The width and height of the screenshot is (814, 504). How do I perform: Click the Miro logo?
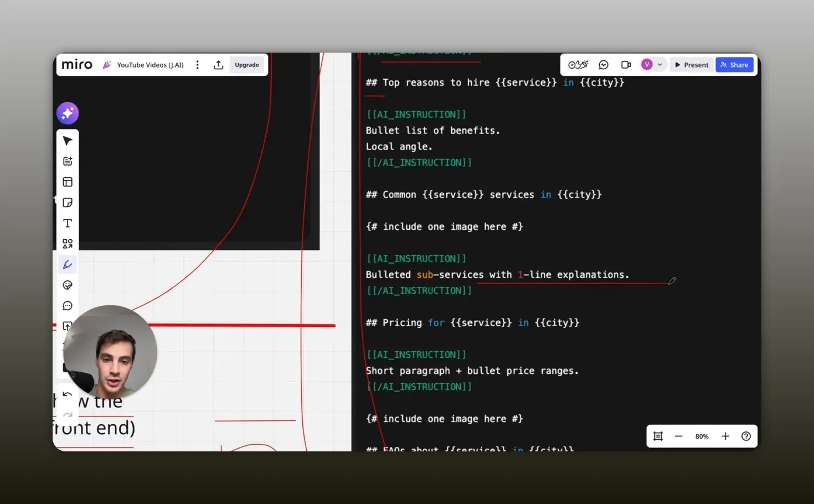(77, 65)
